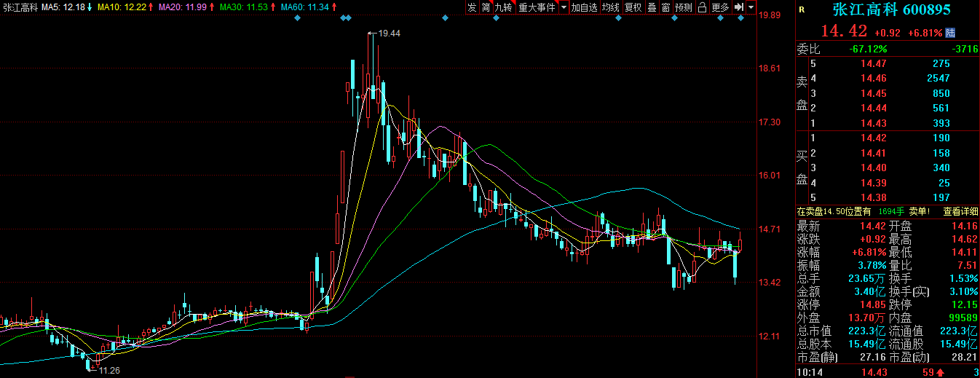
Task: Click the 简 simplified view icon
Action: tap(486, 7)
